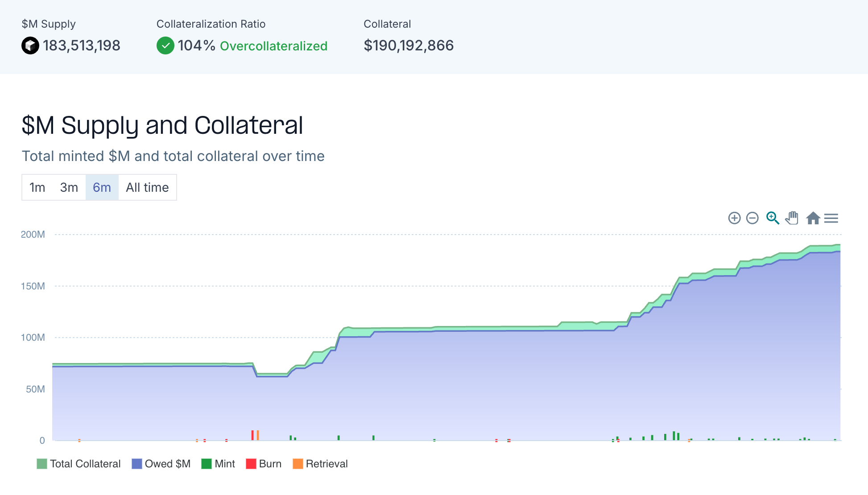Click the green overcollateralized checkmark icon

165,45
